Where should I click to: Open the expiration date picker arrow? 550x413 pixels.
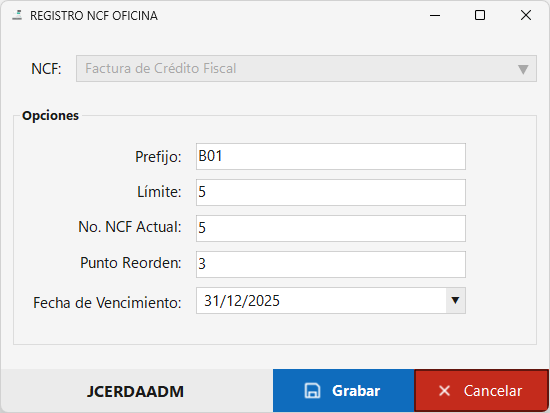coord(455,300)
